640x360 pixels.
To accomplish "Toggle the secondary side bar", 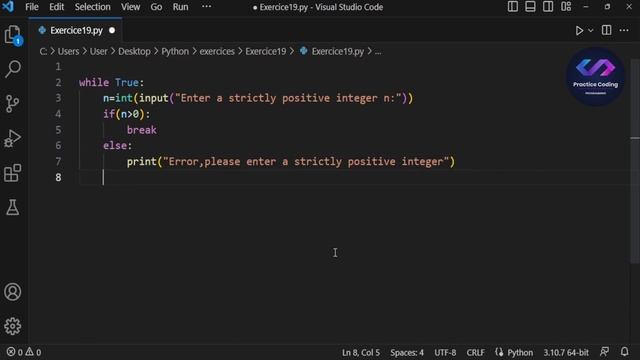I will 548,7.
